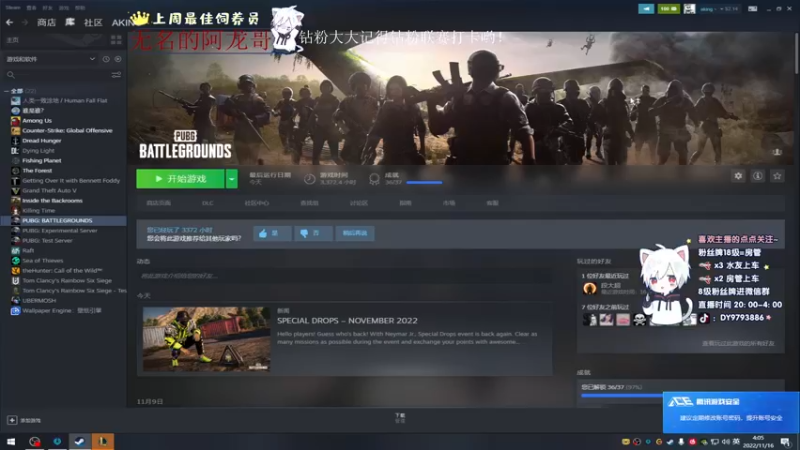This screenshot has height=450, width=800.
Task: Click the Steam taskbar icon
Action: click(x=80, y=441)
